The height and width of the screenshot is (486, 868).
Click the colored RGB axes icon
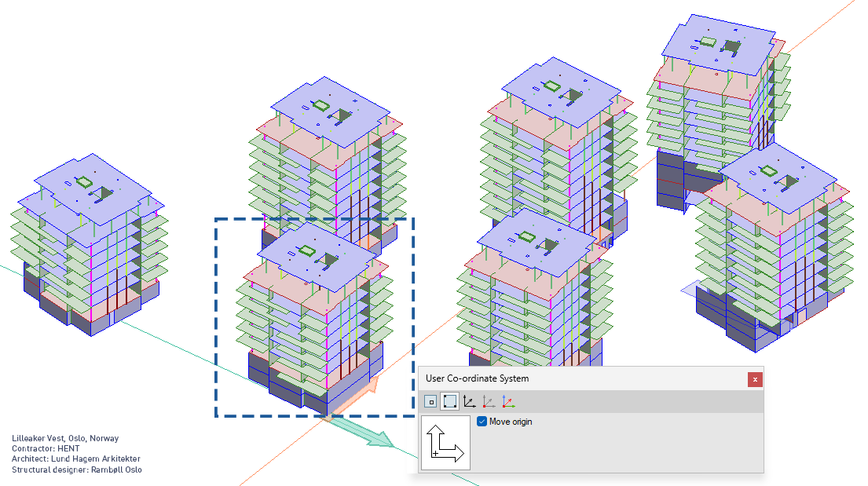pyautogui.click(x=508, y=401)
